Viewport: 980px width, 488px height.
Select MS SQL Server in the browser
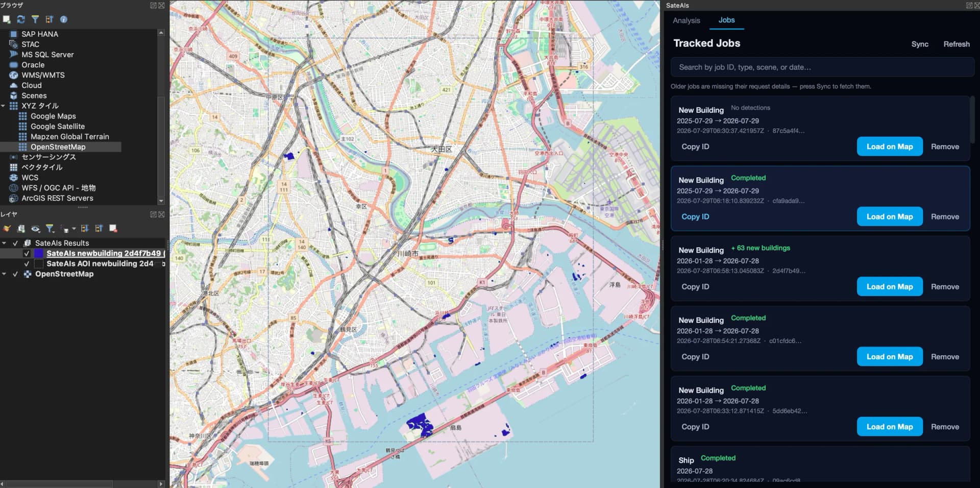[47, 55]
